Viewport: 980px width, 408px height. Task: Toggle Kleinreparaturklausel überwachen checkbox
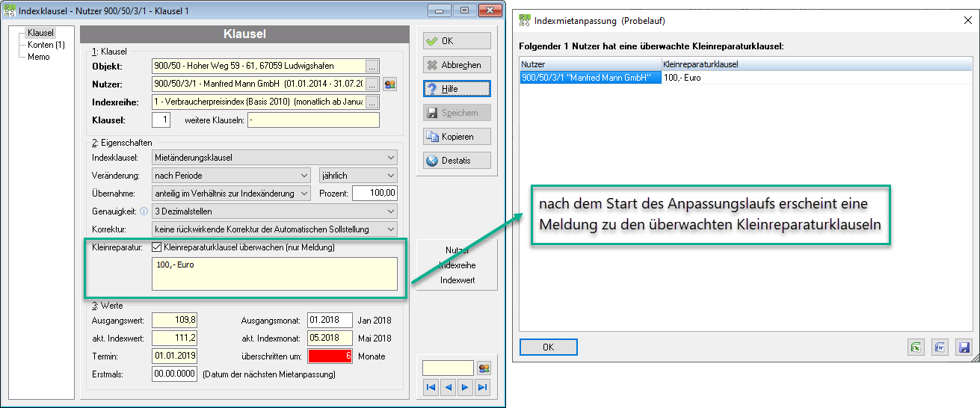point(156,247)
